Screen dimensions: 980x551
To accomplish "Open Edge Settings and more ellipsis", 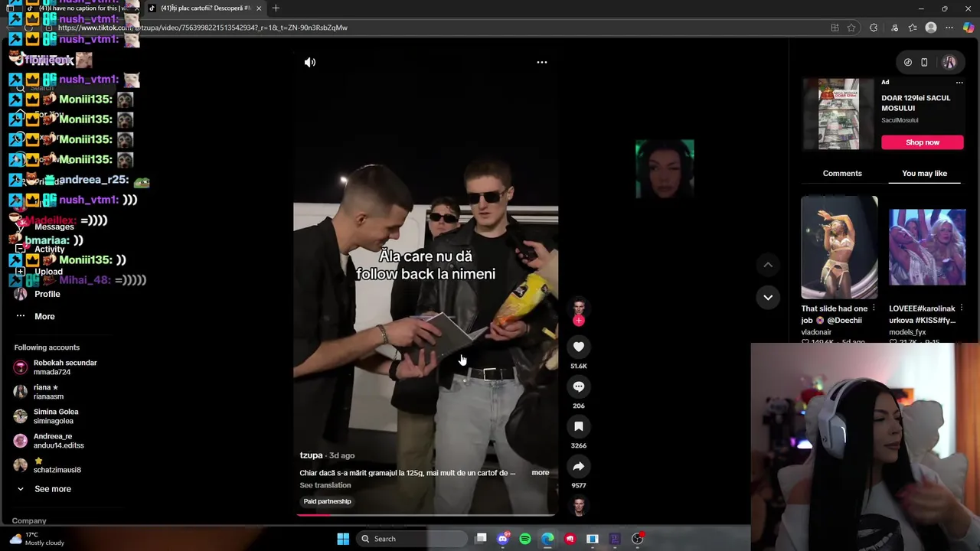I will click(949, 28).
